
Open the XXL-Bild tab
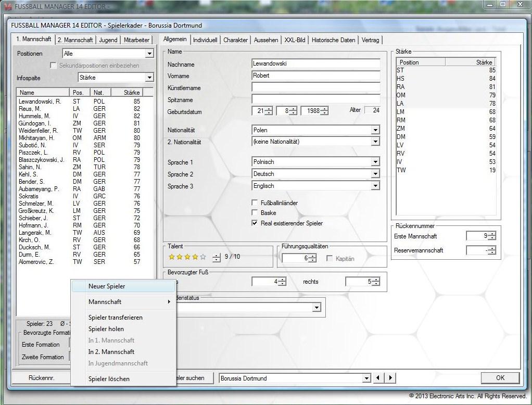(295, 40)
